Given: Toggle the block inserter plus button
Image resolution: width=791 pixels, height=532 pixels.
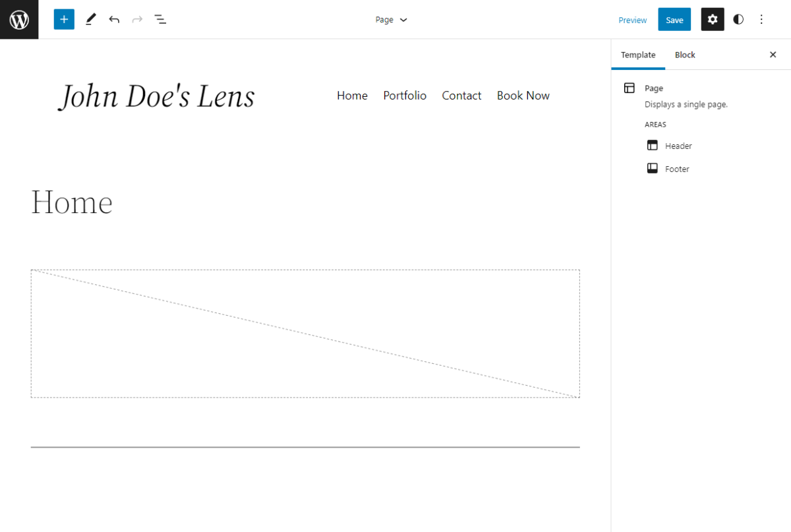Looking at the screenshot, I should pyautogui.click(x=64, y=20).
